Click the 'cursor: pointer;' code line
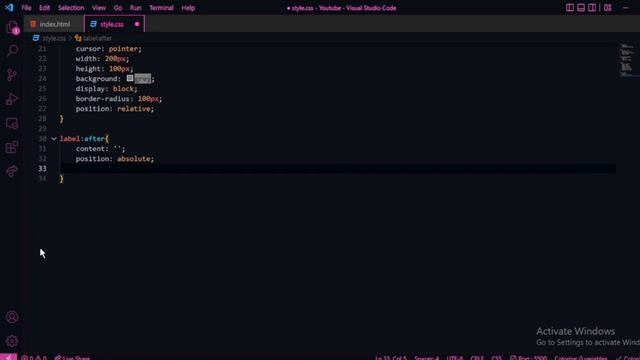640x360 pixels. pyautogui.click(x=109, y=49)
